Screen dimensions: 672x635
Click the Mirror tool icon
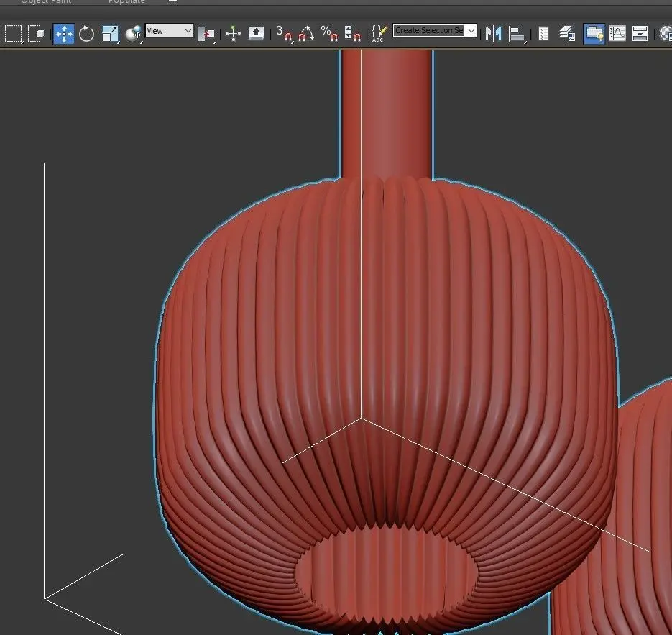(493, 34)
